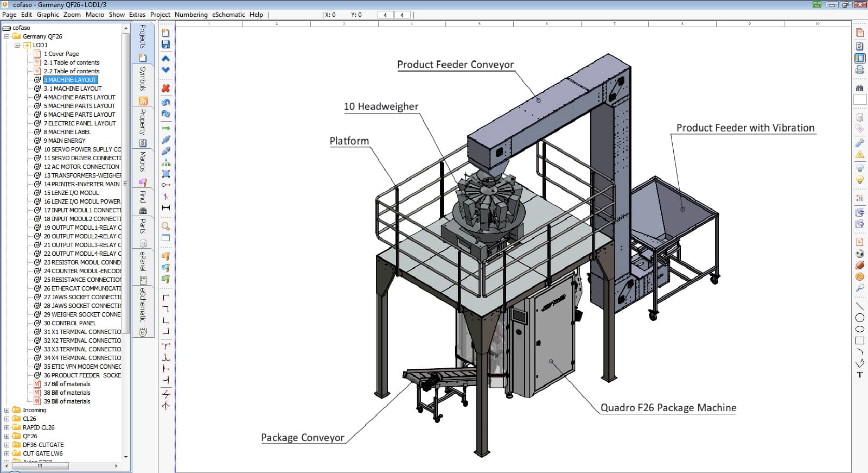868x473 pixels.
Task: Expand the RAPİD CL26 folder
Action: (7, 427)
